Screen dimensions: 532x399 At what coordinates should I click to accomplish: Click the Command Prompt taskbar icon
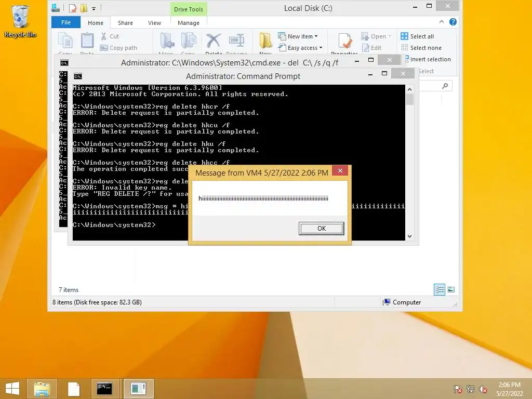(x=104, y=389)
